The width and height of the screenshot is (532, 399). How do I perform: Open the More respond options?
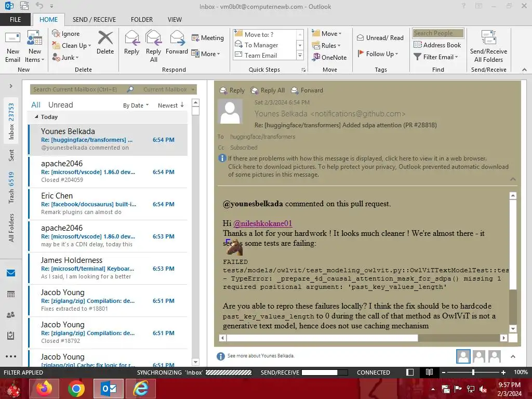[x=206, y=54]
